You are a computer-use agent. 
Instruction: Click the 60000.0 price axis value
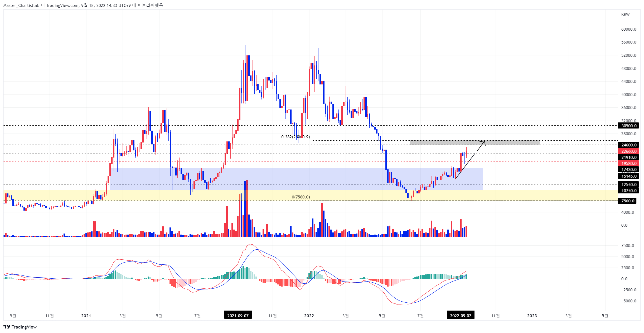(628, 29)
